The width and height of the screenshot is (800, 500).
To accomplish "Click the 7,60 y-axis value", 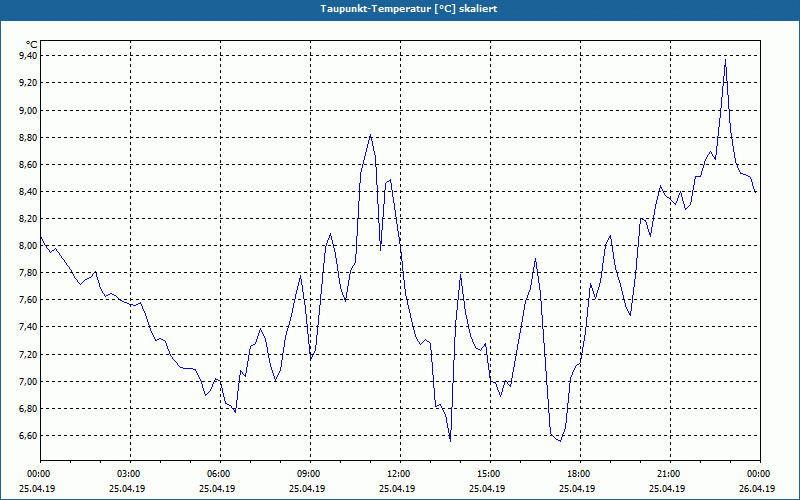I will 28,299.
